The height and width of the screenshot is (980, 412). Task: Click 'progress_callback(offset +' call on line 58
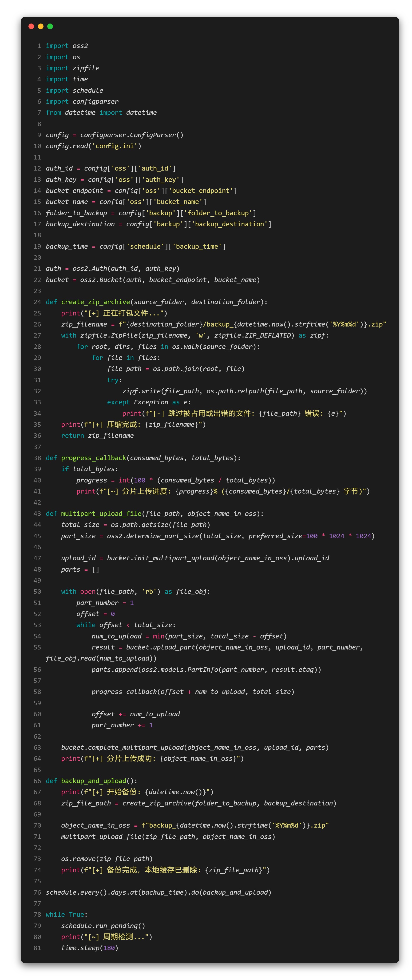(141, 692)
